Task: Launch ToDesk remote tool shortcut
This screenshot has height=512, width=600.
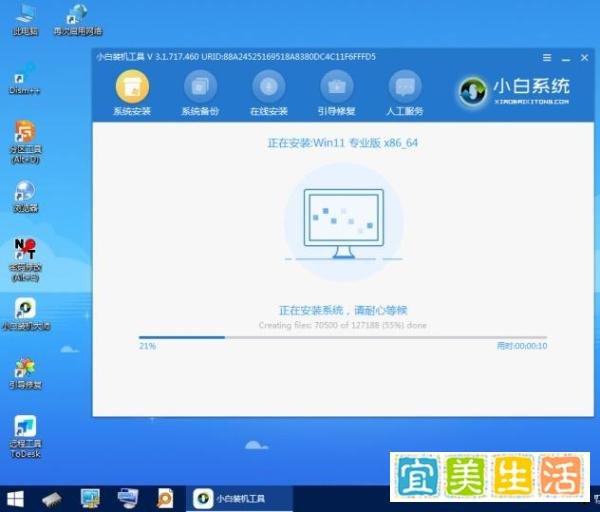Action: pos(25,437)
